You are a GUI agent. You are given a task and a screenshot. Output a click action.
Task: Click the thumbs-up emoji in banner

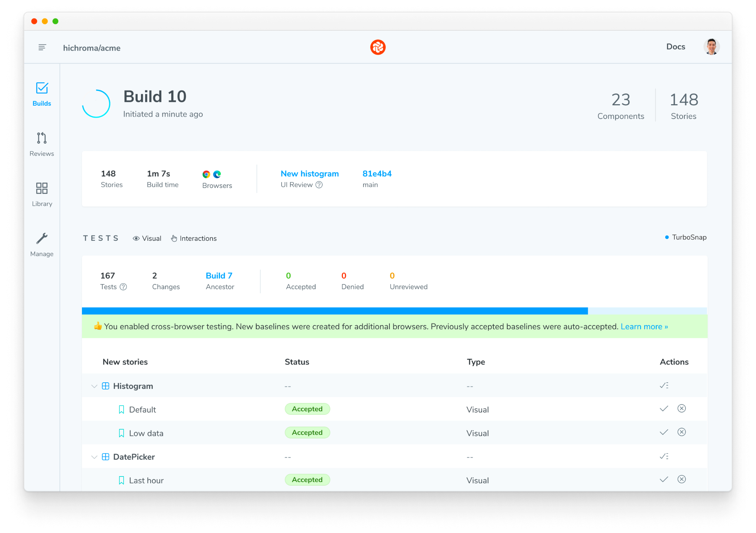(x=98, y=326)
